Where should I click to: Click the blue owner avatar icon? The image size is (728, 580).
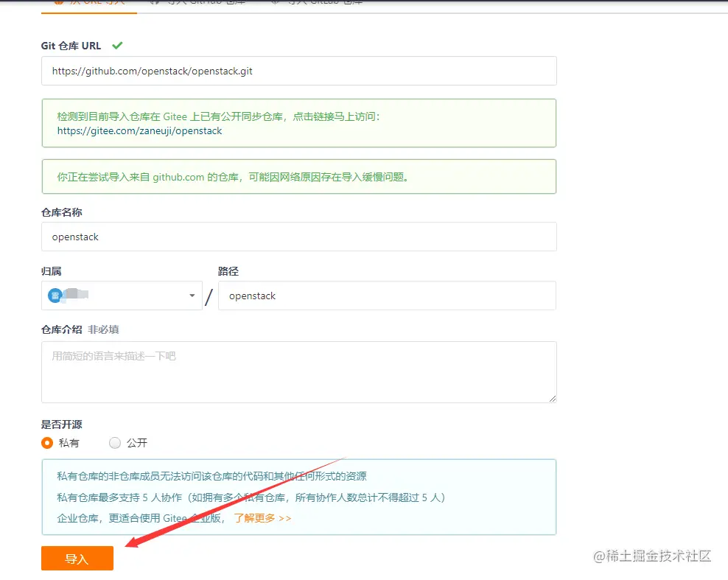point(55,296)
